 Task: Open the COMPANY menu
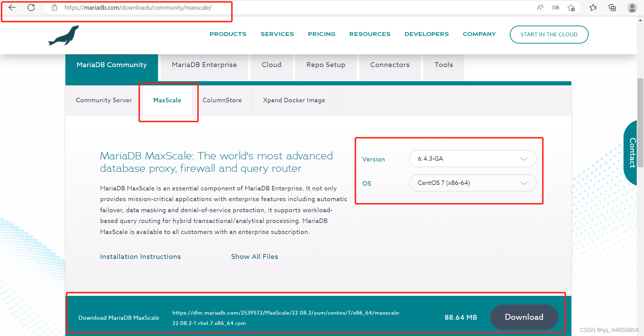[479, 34]
